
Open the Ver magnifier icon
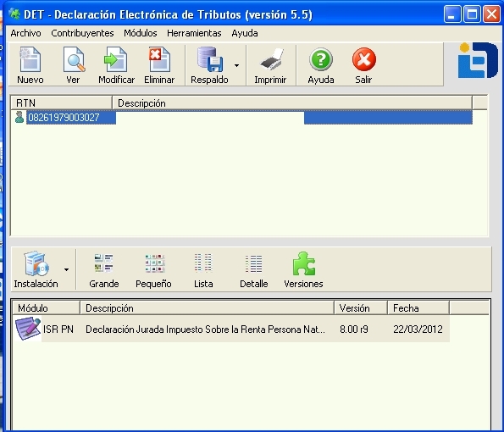pos(74,60)
